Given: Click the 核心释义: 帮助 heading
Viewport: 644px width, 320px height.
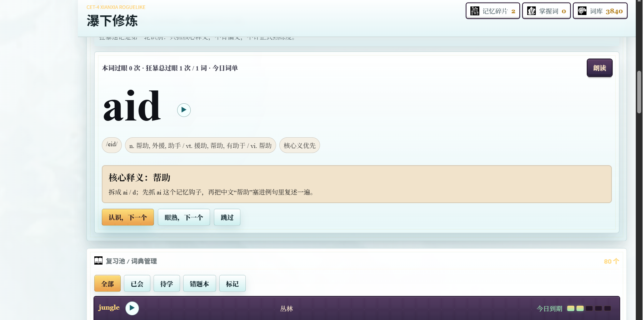Looking at the screenshot, I should point(140,177).
